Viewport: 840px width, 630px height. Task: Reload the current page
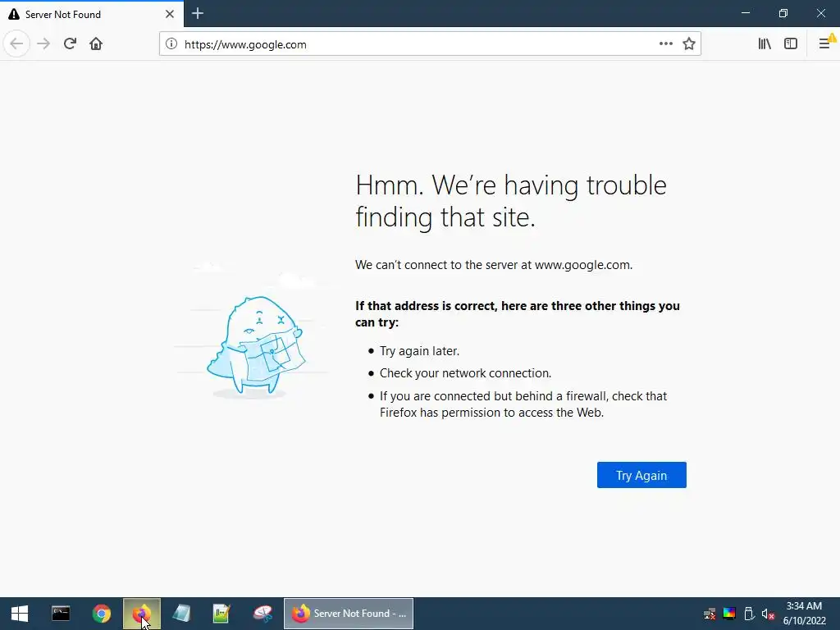(x=70, y=43)
